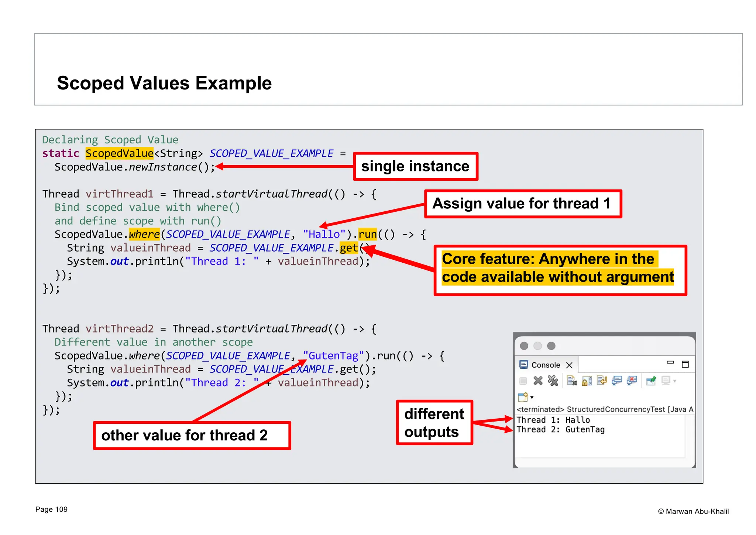Click the Open Console icon
Screen dimensions: 756x535
click(x=523, y=397)
